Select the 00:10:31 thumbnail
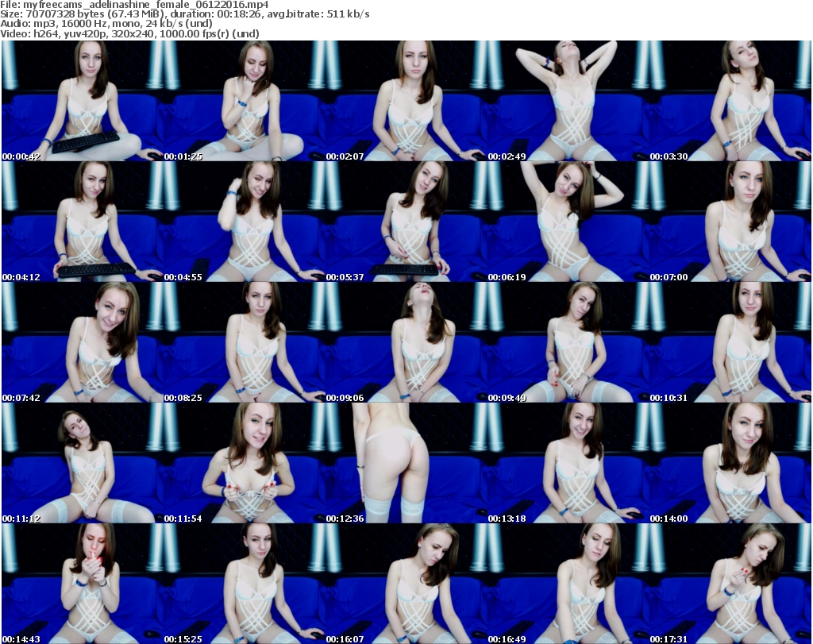813x644 pixels. tap(730, 342)
